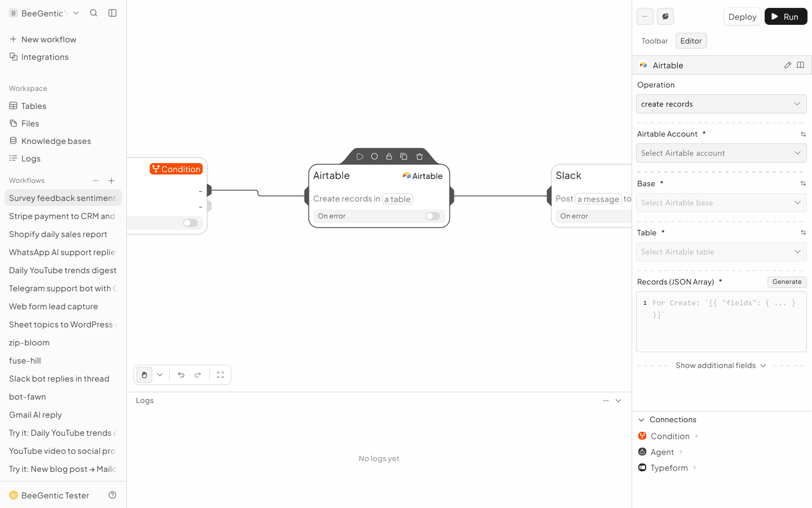This screenshot has height=508, width=812.
Task: Open the Logs panel more options
Action: pos(606,401)
